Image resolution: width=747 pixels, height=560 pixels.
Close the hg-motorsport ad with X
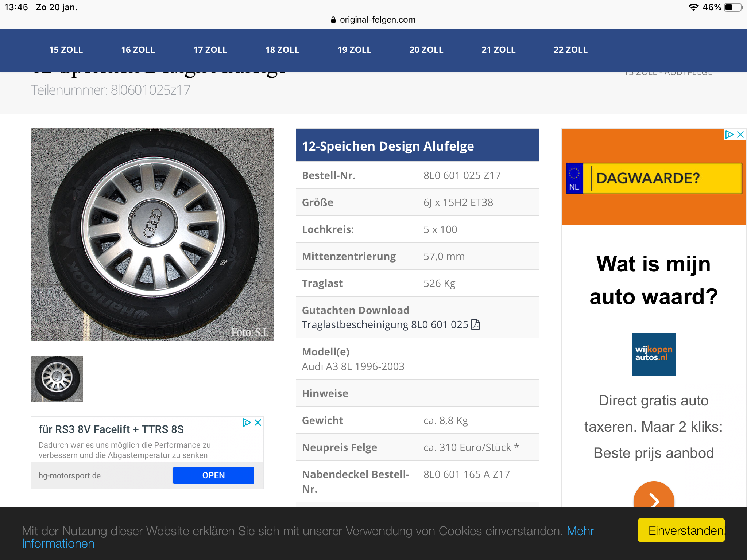coord(258,423)
